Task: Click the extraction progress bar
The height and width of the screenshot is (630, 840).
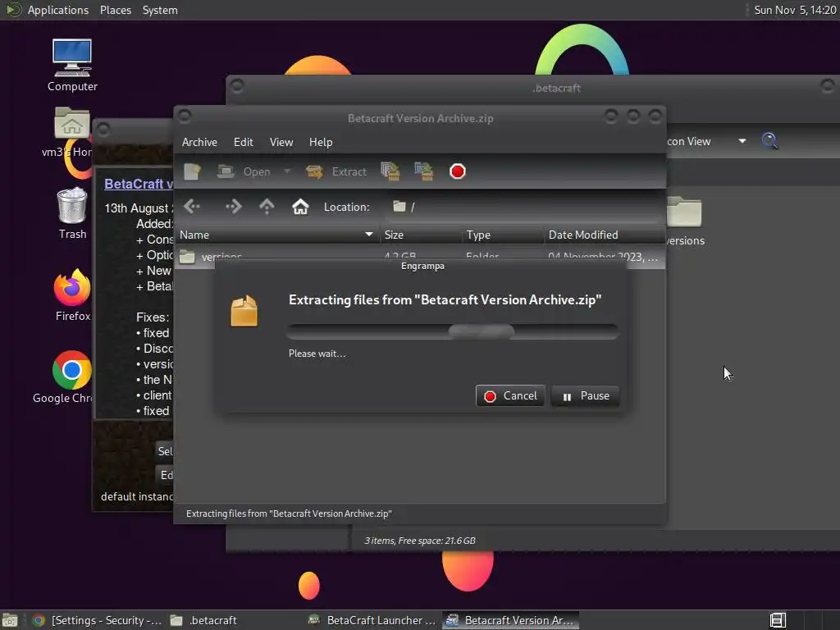Action: [x=453, y=331]
